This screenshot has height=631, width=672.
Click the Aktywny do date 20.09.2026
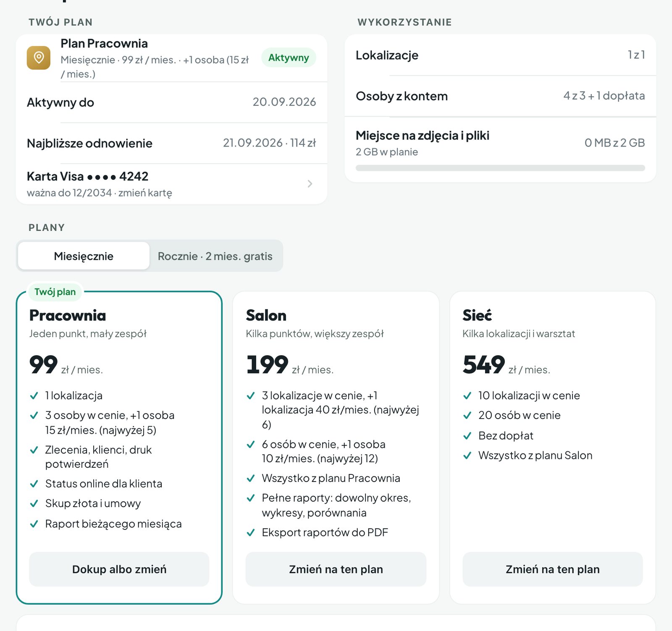pos(284,102)
